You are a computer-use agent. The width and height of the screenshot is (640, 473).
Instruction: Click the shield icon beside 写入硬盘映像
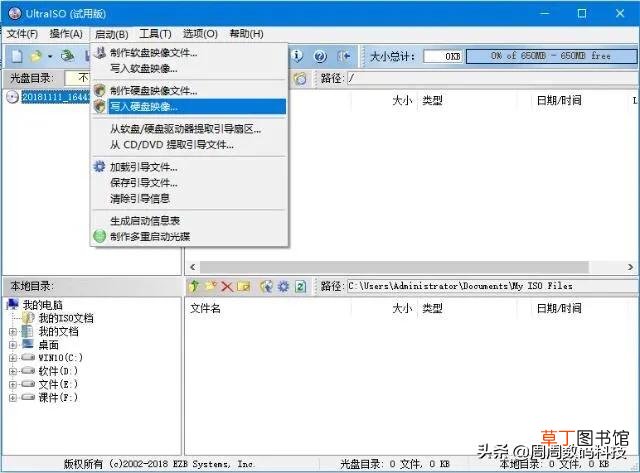[100, 107]
